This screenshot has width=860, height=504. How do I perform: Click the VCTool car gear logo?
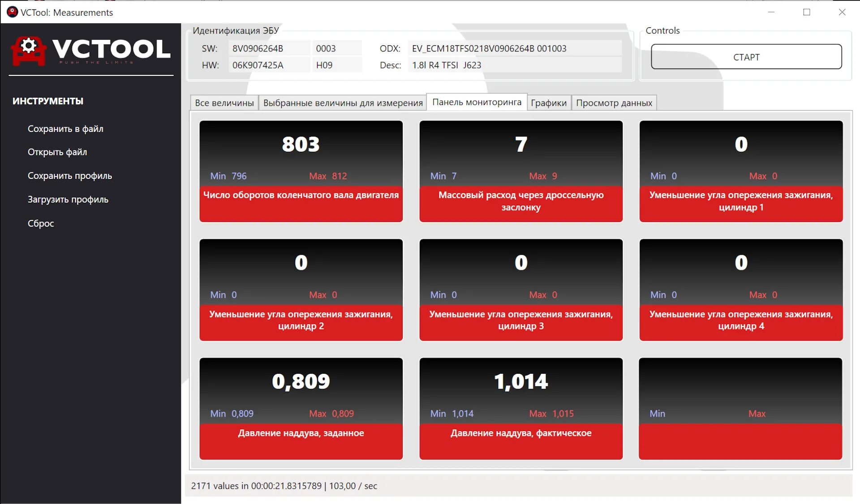[x=29, y=50]
